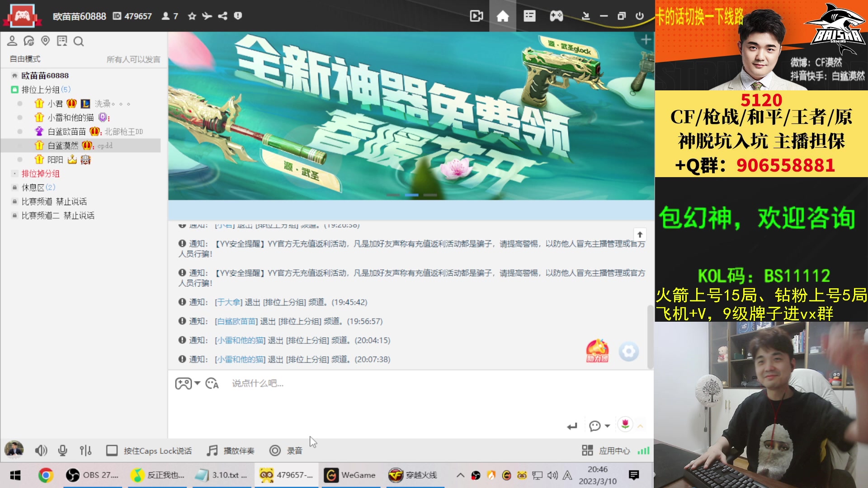Screen dimensions: 868x488
Task: Expand the gift panel with up chevron
Action: coord(640,426)
